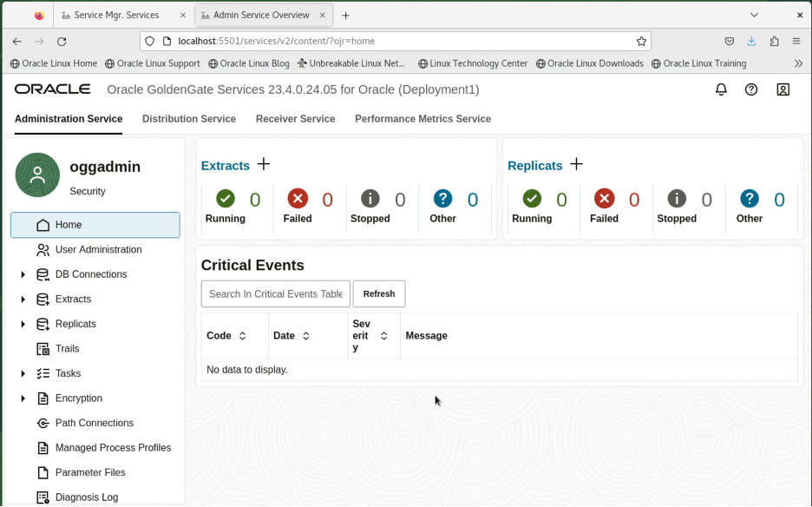812x507 pixels.
Task: Sort the table by Severity column
Action: [x=383, y=336]
